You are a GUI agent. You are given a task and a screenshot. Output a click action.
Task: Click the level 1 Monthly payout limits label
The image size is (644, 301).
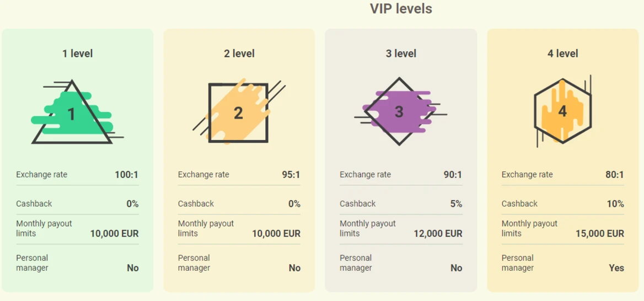coord(44,229)
